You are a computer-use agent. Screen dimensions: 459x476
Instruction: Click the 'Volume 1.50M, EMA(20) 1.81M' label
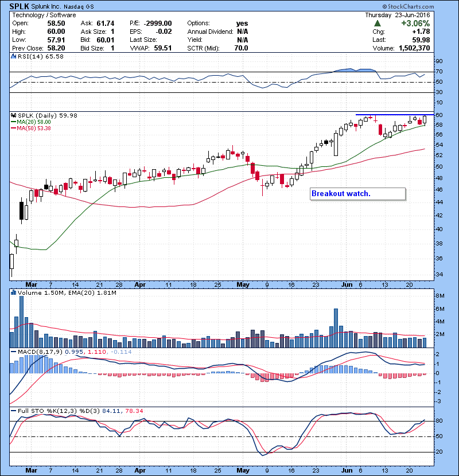click(67, 293)
